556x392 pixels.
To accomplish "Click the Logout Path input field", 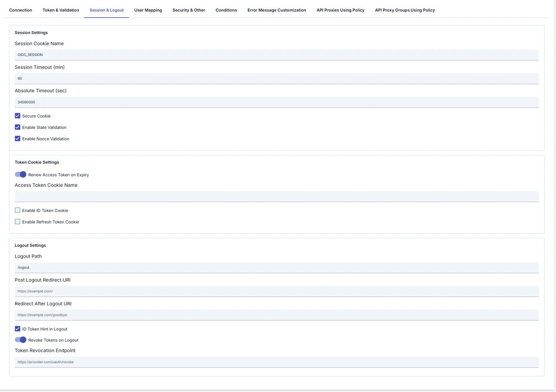I will (x=276, y=267).
